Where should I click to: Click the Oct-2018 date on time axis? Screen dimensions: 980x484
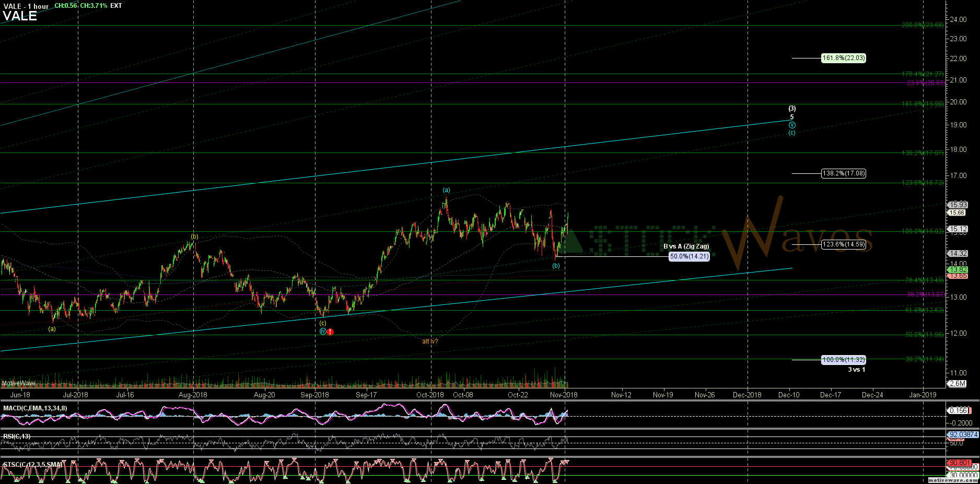(x=430, y=395)
